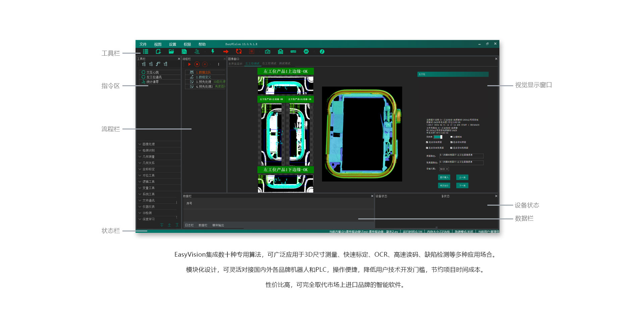Click the list view icon in main toolbar
The image size is (644, 311).
[x=146, y=51]
